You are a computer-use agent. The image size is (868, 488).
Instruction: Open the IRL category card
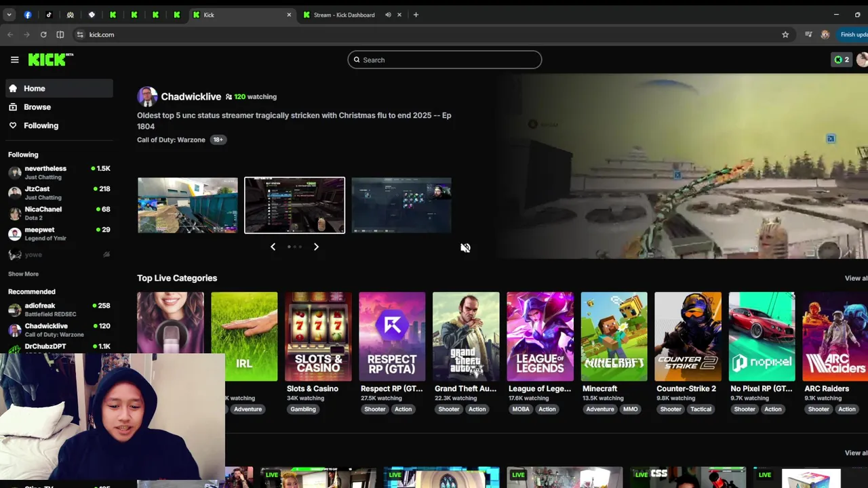(244, 336)
